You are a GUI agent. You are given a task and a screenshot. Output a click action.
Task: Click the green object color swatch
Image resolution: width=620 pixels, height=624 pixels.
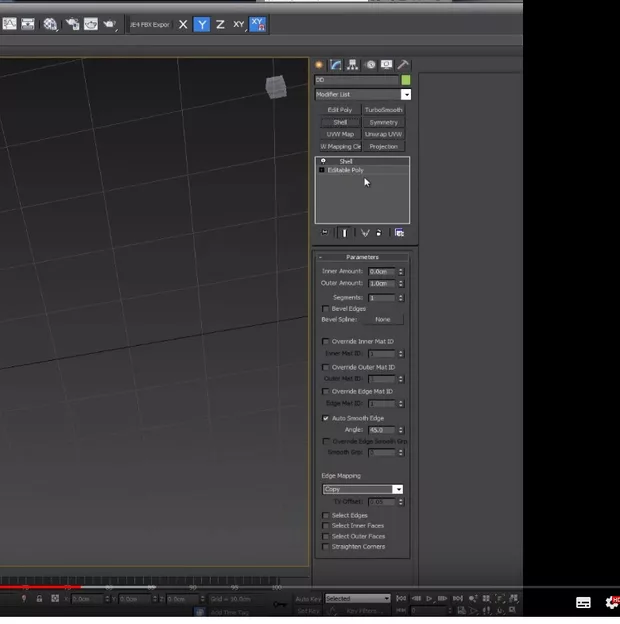pos(406,80)
